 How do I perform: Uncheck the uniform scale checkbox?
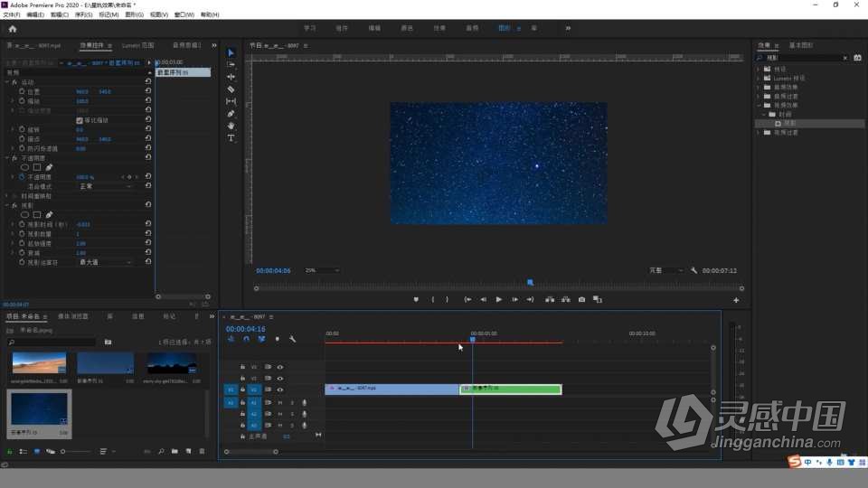[x=80, y=120]
